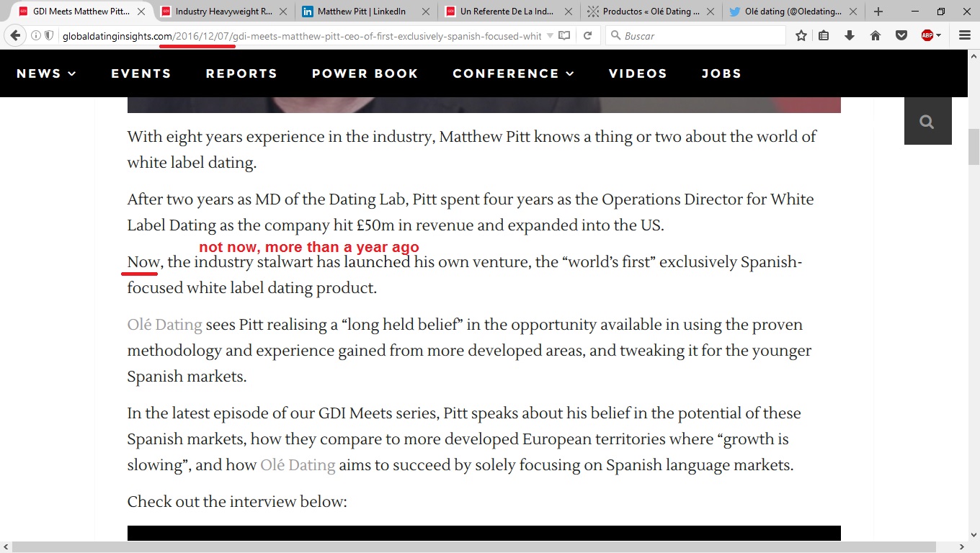This screenshot has height=553, width=980.
Task: Click the scroll-down arrow of vertical scrollbar
Action: tap(974, 534)
